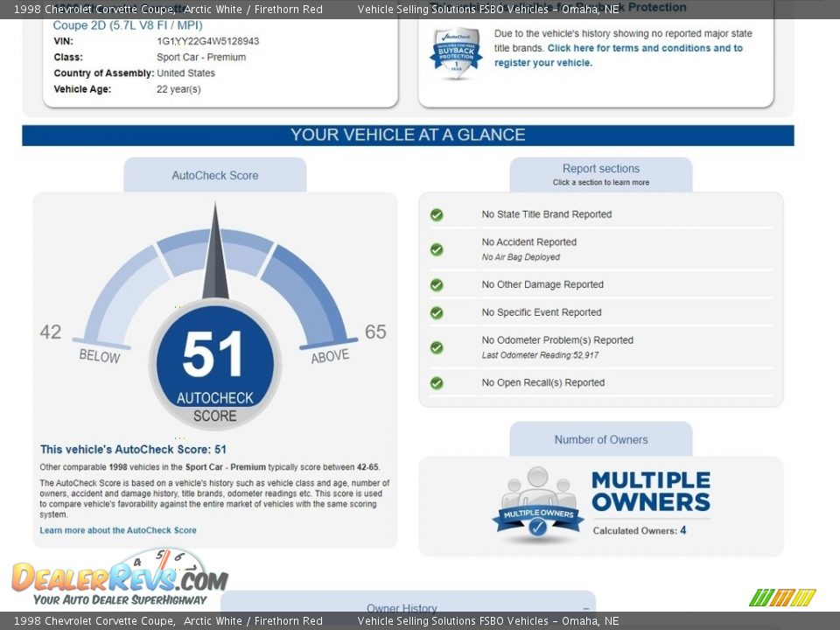The image size is (840, 630).
Task: Click the Multiple Owners badge icon
Action: (x=538, y=504)
